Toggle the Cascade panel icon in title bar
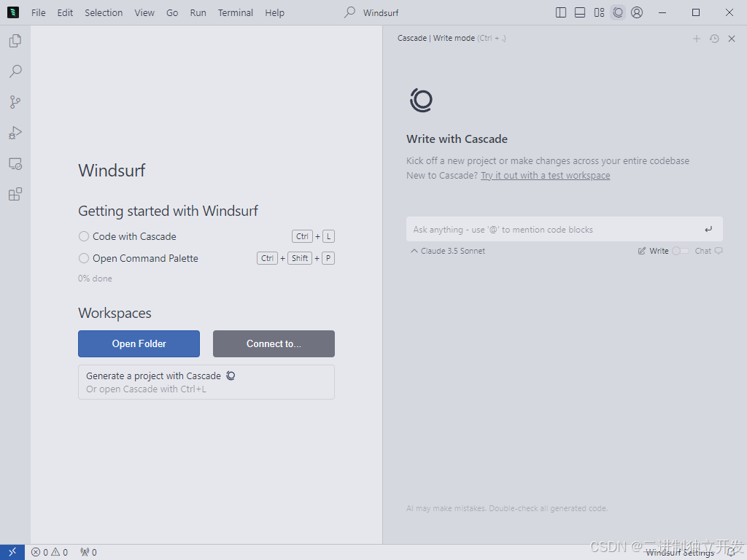 (618, 13)
